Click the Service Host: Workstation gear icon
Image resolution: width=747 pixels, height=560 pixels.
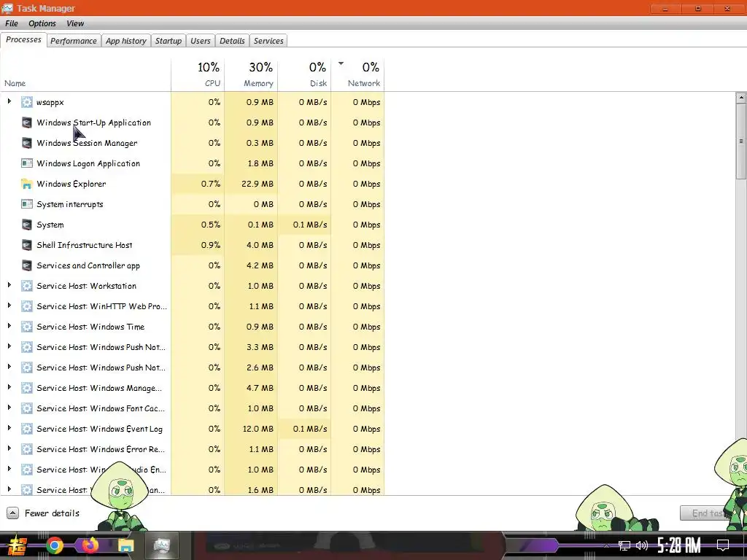[27, 286]
